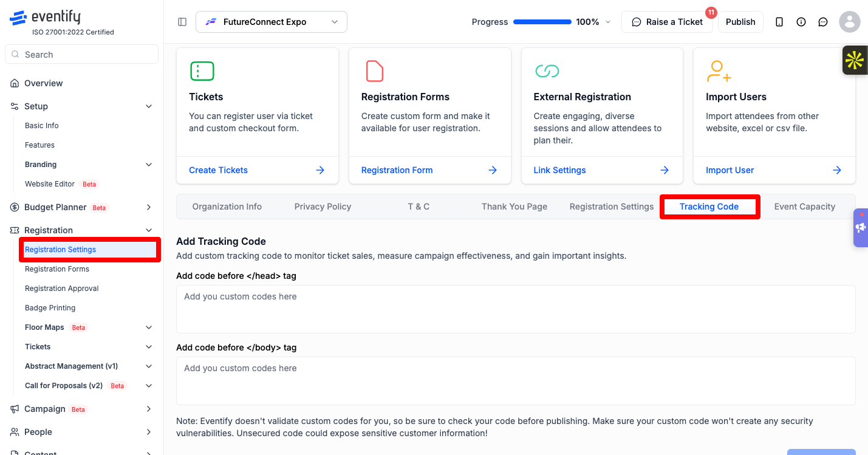Viewport: 868px width, 455px height.
Task: Go to the Overview sidebar item
Action: click(44, 83)
